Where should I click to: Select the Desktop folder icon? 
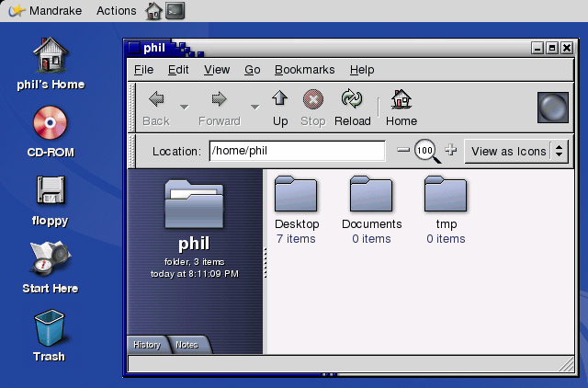click(296, 194)
